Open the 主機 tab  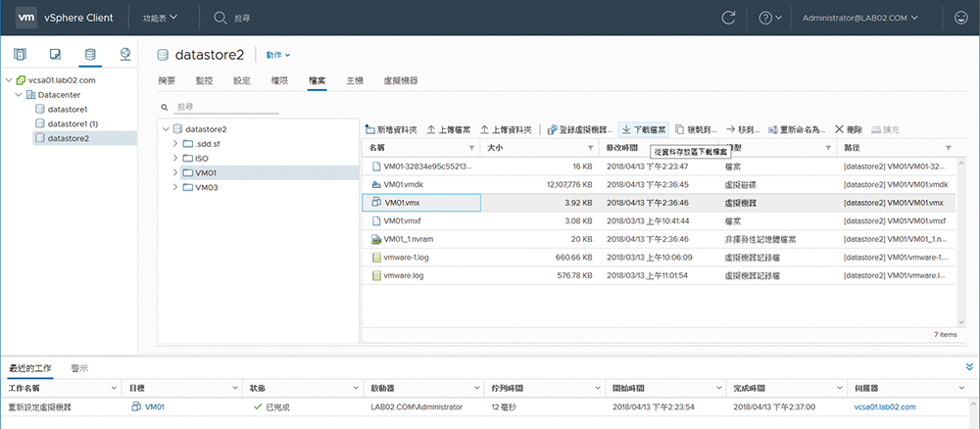point(355,80)
